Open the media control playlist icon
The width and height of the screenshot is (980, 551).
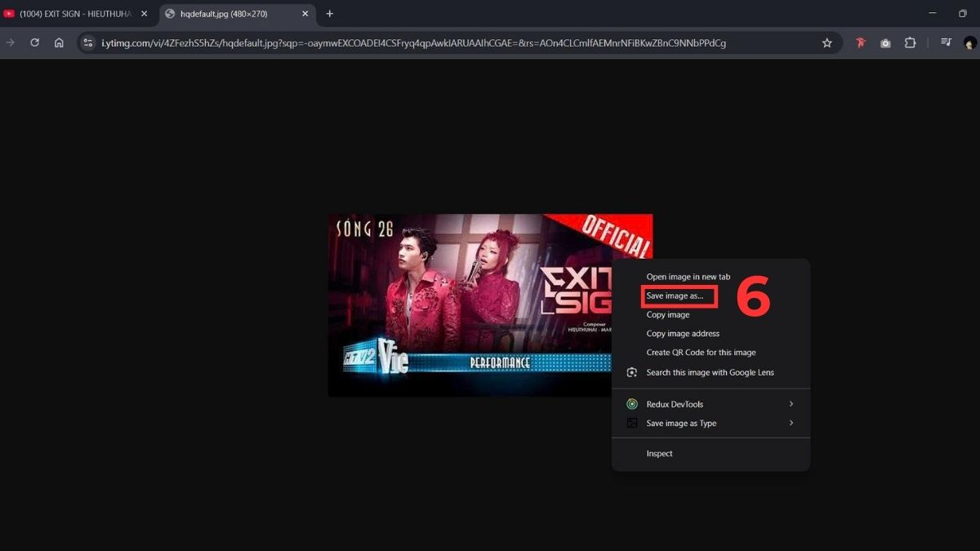click(x=946, y=42)
